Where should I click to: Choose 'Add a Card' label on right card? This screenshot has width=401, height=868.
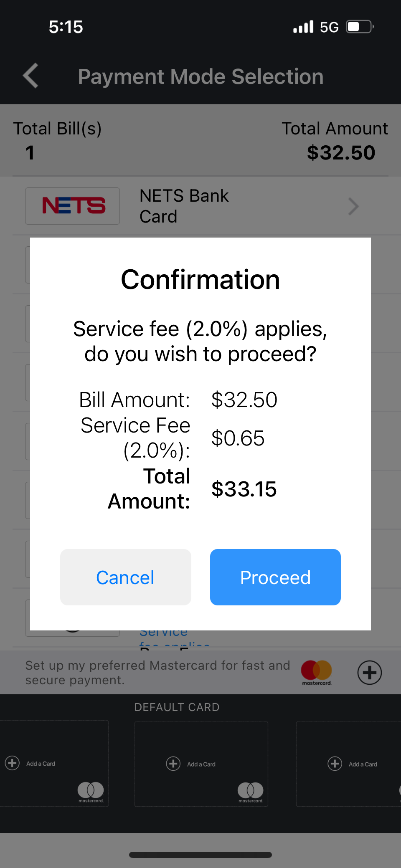(x=363, y=764)
